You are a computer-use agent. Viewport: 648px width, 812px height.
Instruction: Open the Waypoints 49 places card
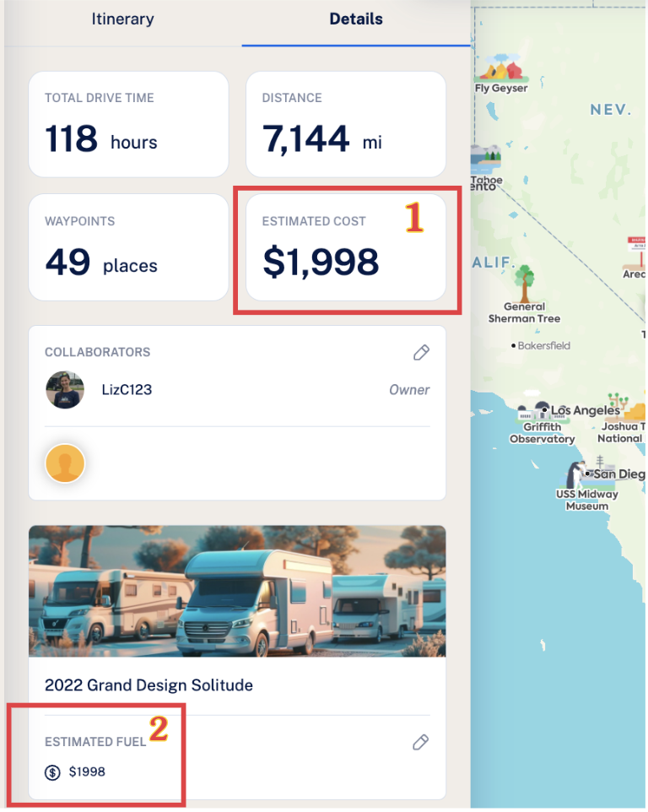pos(128,247)
